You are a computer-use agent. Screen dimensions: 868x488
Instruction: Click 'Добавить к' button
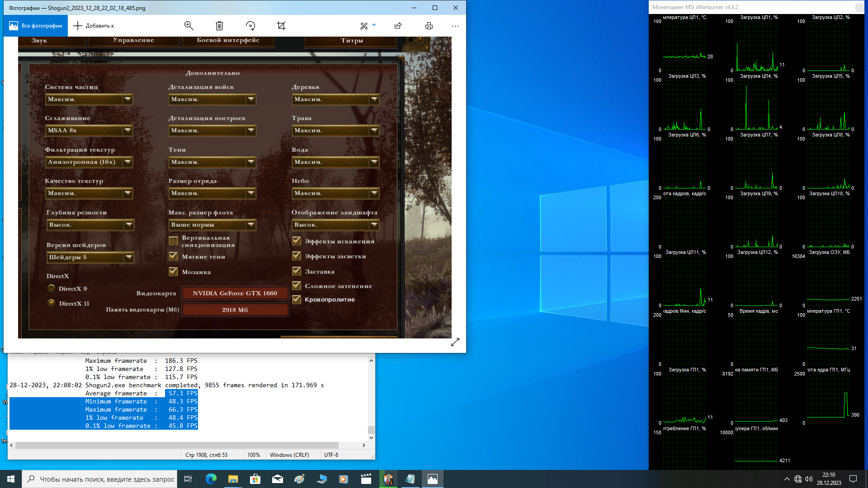coord(94,26)
